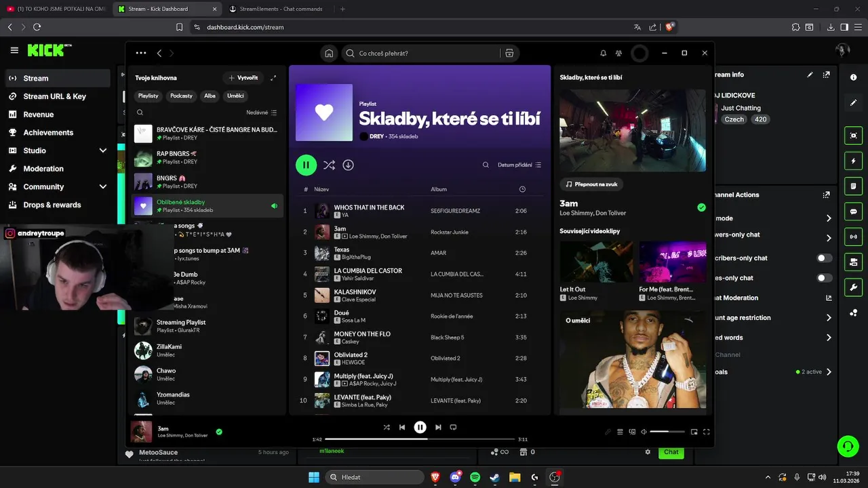Click Přepnout na zvuk button

click(x=591, y=184)
